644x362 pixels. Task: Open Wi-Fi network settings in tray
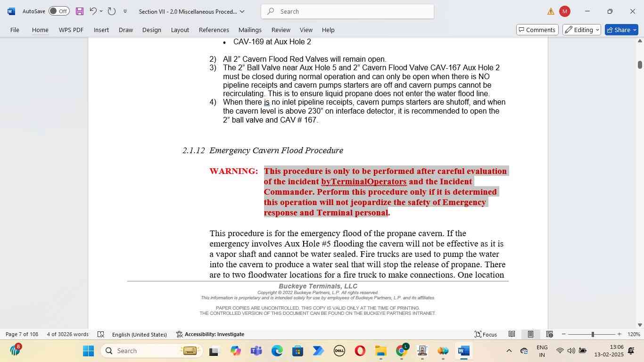pyautogui.click(x=560, y=351)
